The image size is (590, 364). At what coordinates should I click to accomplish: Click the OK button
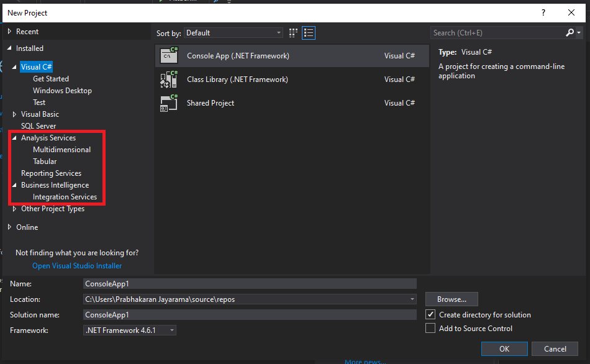[504, 348]
